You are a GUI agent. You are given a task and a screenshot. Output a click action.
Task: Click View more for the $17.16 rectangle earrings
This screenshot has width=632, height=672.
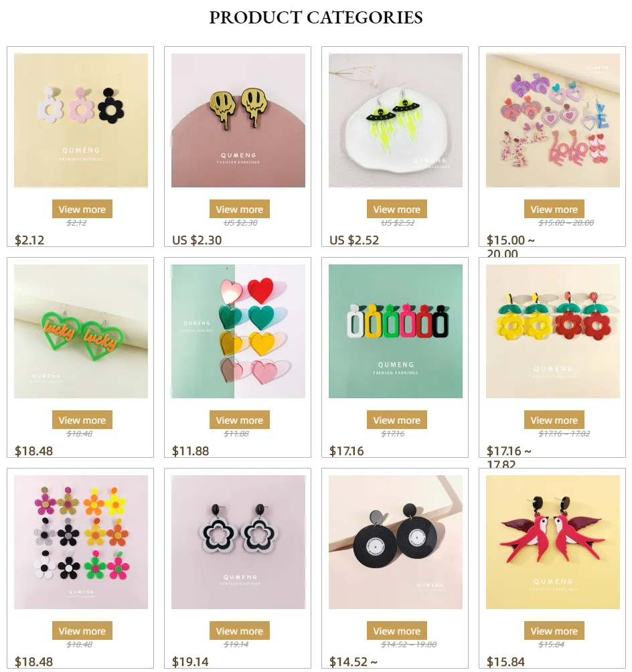[x=396, y=420]
